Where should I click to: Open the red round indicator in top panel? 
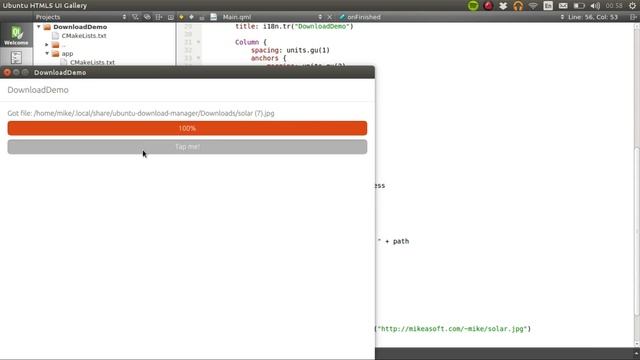click(488, 6)
